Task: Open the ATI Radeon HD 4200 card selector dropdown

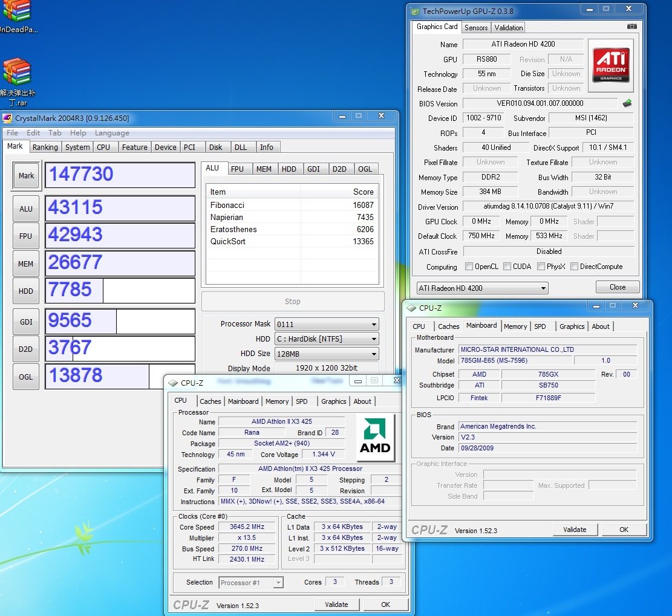Action: 482,288
